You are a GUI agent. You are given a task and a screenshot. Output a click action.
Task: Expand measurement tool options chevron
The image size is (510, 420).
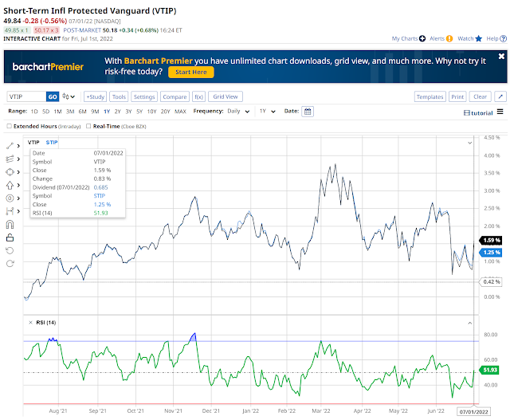coord(18,211)
